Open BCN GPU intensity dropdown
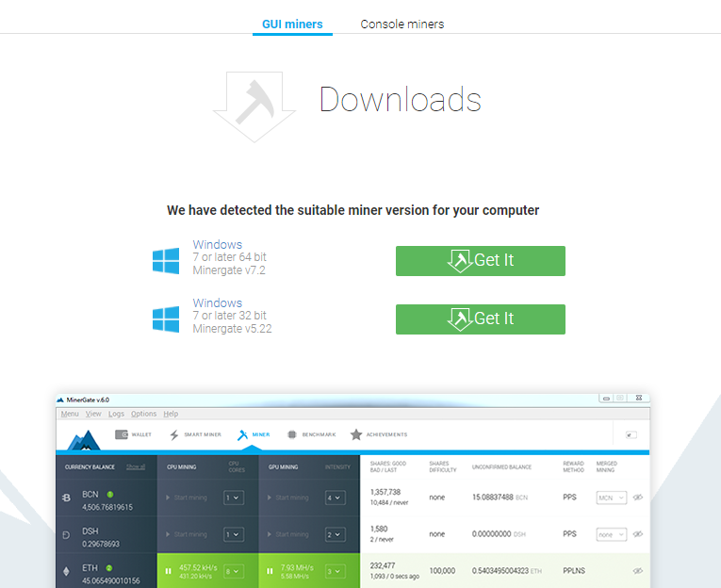721x588 pixels. pyautogui.click(x=336, y=498)
